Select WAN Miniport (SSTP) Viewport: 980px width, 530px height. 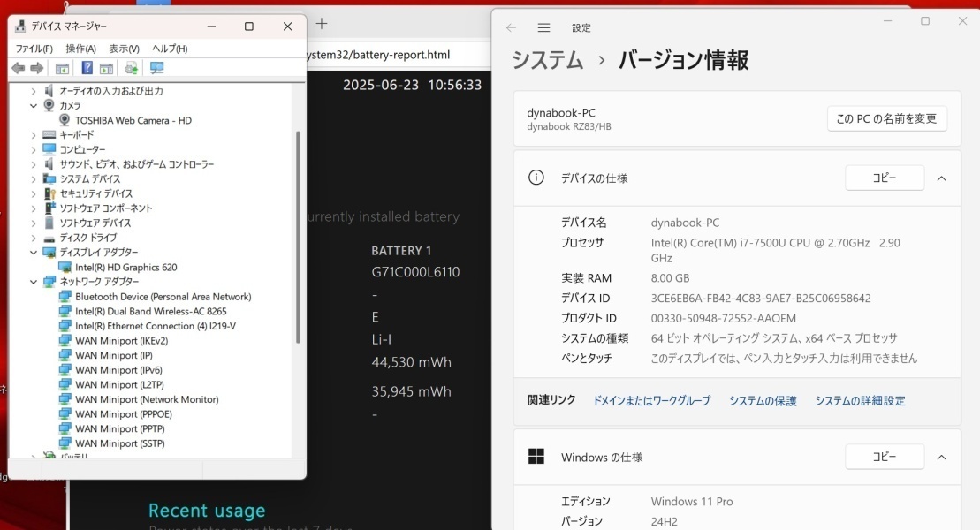coord(120,443)
